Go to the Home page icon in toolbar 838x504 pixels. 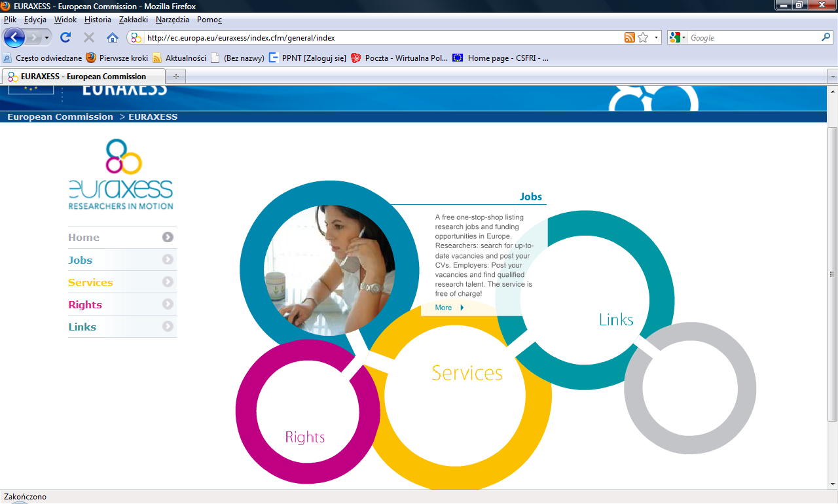(x=113, y=37)
